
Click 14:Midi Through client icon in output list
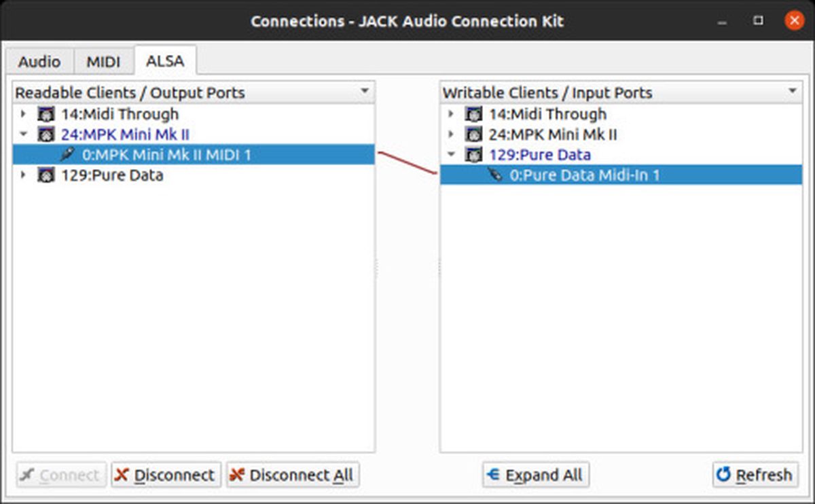click(46, 114)
